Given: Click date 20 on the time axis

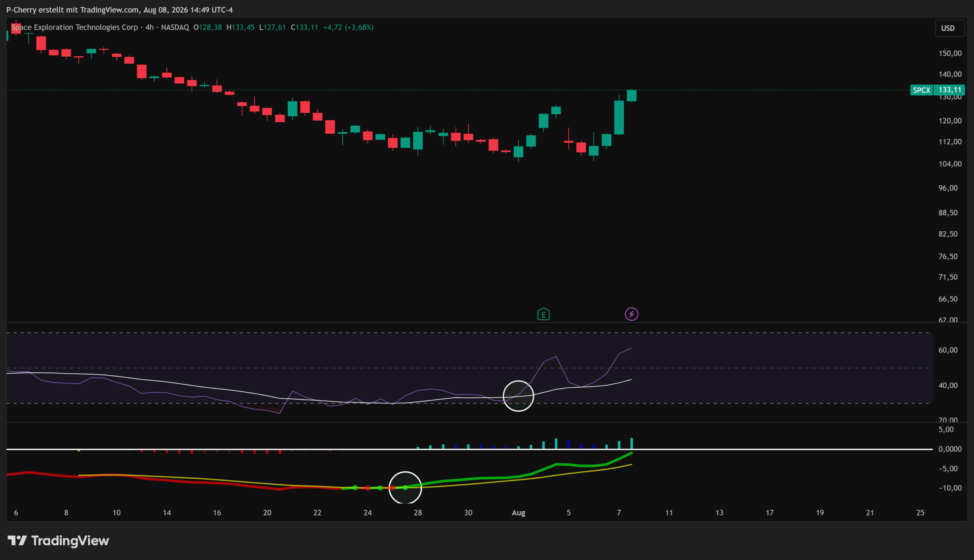Looking at the screenshot, I should pyautogui.click(x=267, y=513).
